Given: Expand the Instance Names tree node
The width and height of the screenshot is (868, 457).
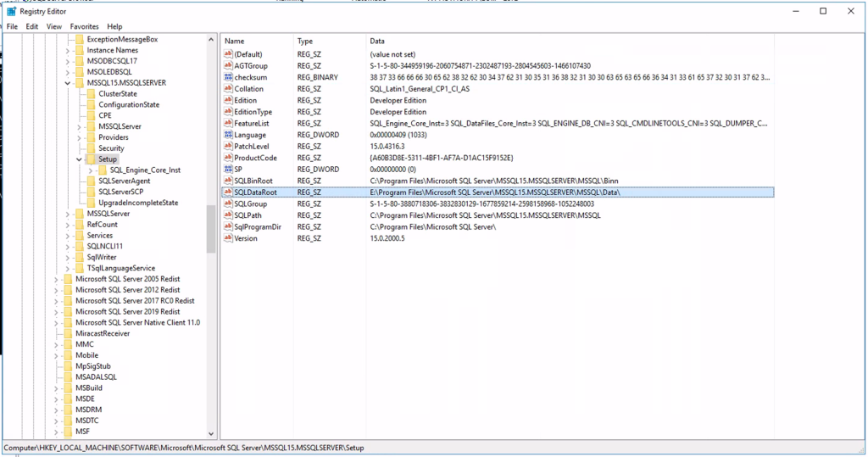Looking at the screenshot, I should (68, 50).
